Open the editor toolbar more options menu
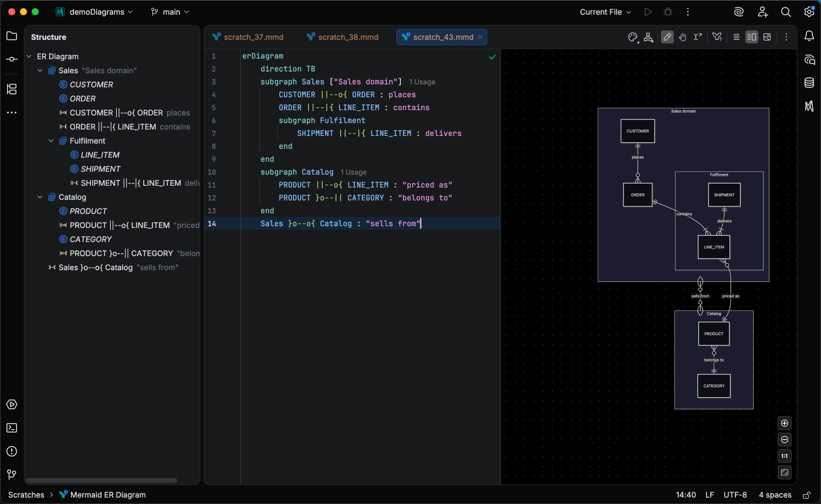 point(786,37)
